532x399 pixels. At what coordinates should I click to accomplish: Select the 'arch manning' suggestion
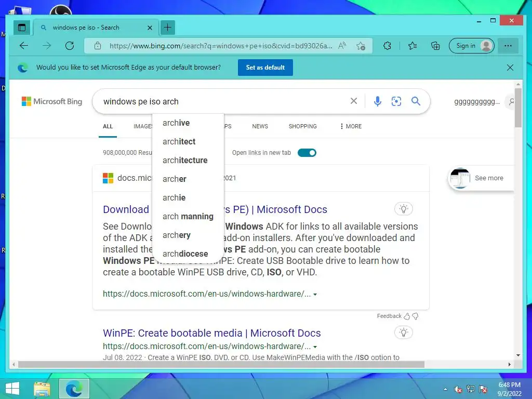pyautogui.click(x=188, y=217)
